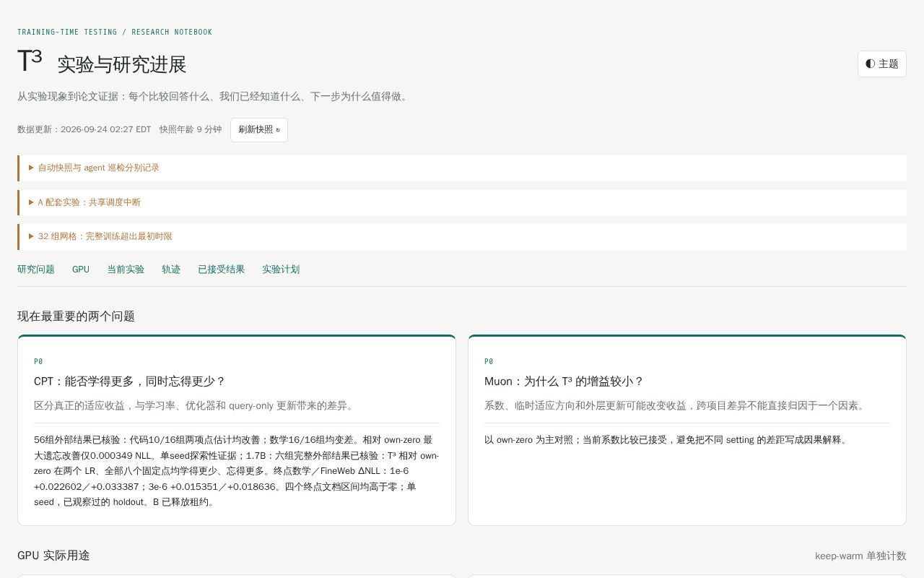Click the 刷新快照 refresh button
This screenshot has height=578, width=924.
[259, 130]
